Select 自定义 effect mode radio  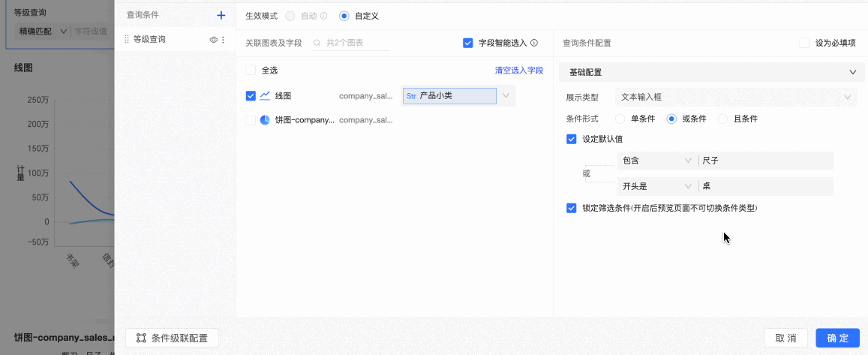344,16
